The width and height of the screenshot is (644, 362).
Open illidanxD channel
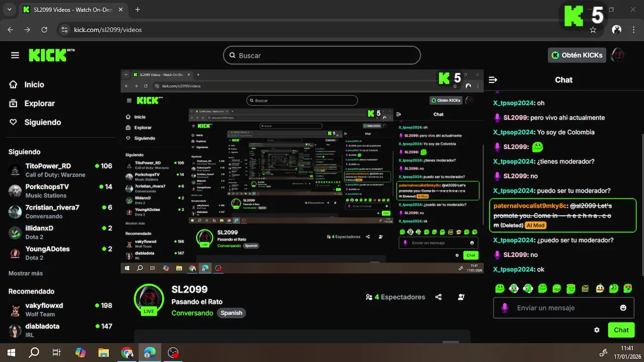[60, 232]
